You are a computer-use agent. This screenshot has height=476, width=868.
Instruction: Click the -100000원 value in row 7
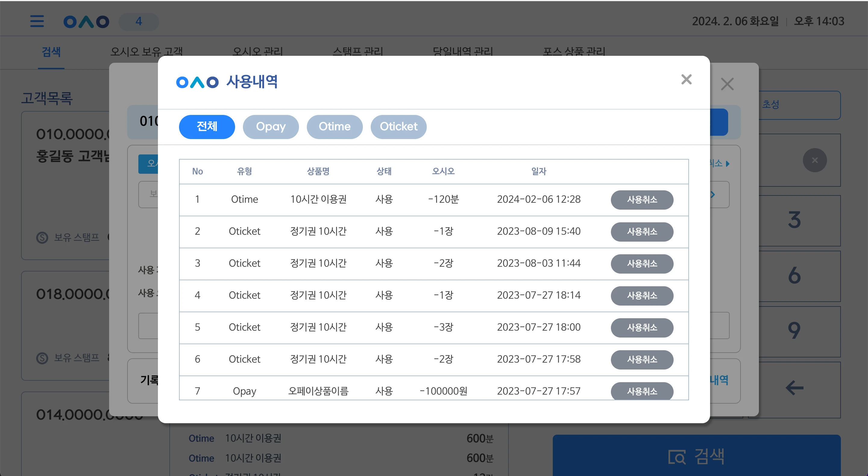click(x=443, y=391)
